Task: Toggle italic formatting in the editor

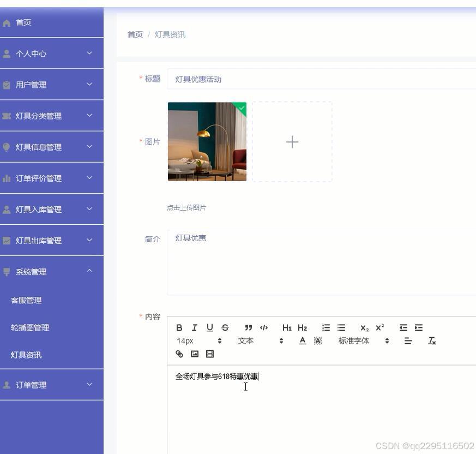Action: point(194,327)
